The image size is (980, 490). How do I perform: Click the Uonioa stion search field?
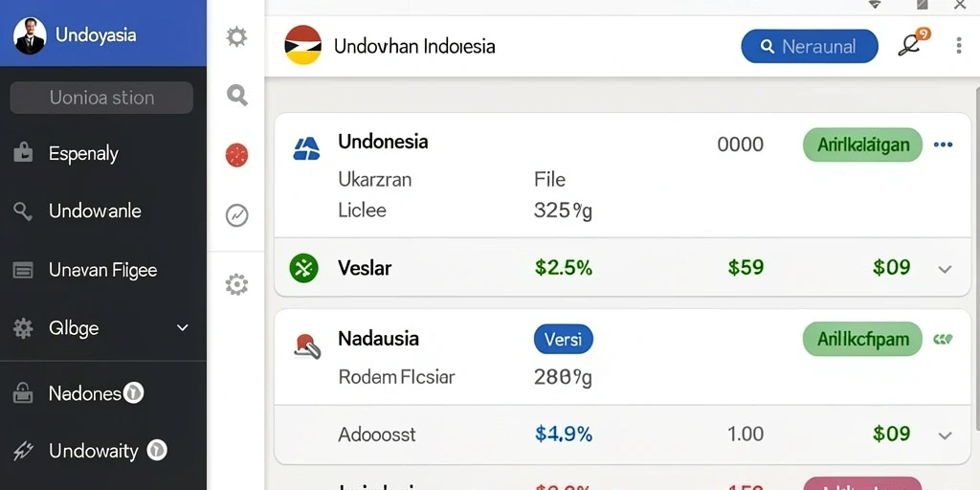101,98
